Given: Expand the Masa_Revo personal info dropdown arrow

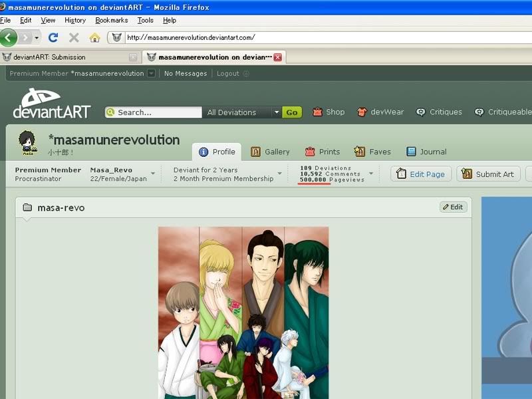Looking at the screenshot, I should 153,174.
